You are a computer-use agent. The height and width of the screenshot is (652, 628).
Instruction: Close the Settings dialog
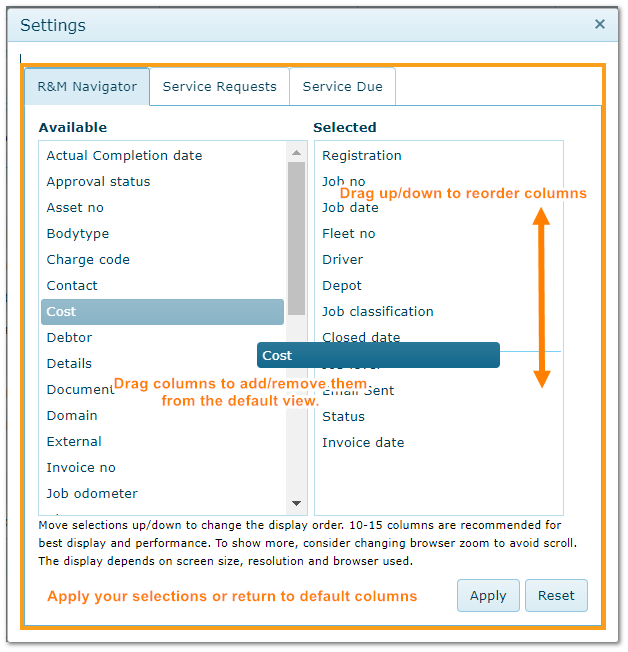(x=600, y=25)
